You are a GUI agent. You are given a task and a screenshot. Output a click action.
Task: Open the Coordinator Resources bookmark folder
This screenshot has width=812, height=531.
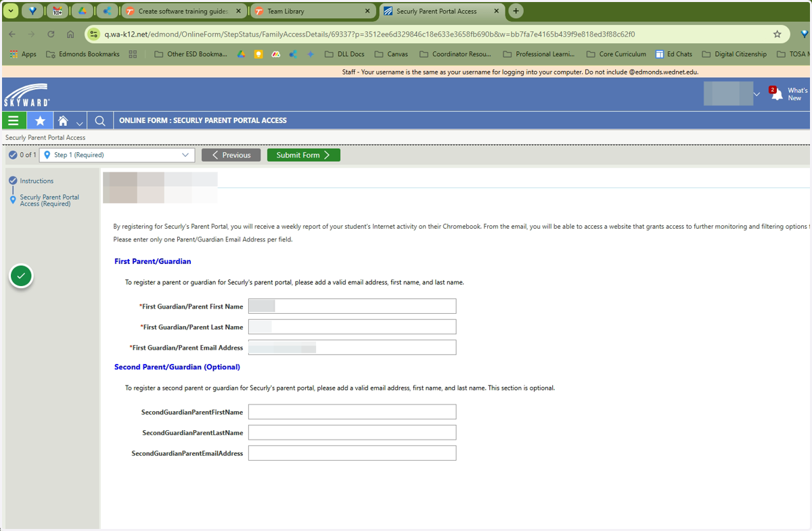click(x=455, y=54)
